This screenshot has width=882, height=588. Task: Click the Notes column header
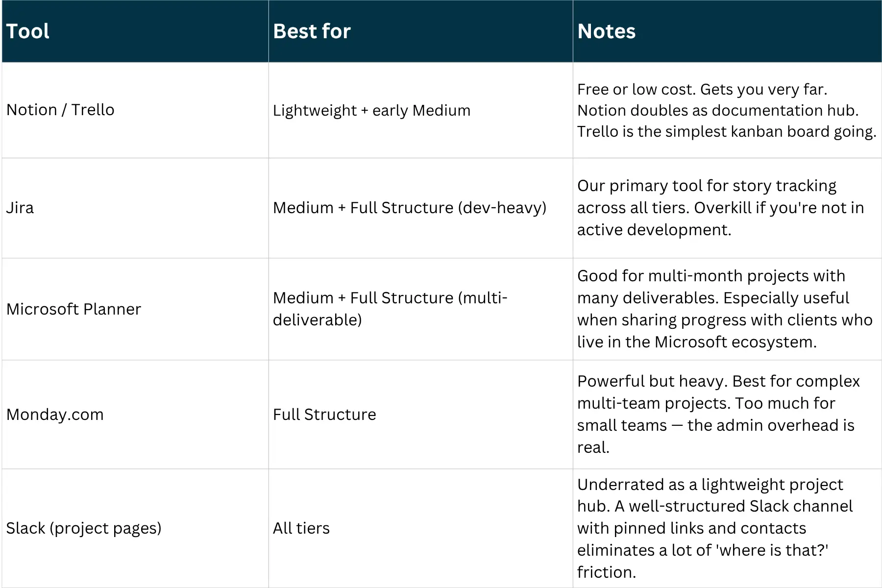[727, 31]
